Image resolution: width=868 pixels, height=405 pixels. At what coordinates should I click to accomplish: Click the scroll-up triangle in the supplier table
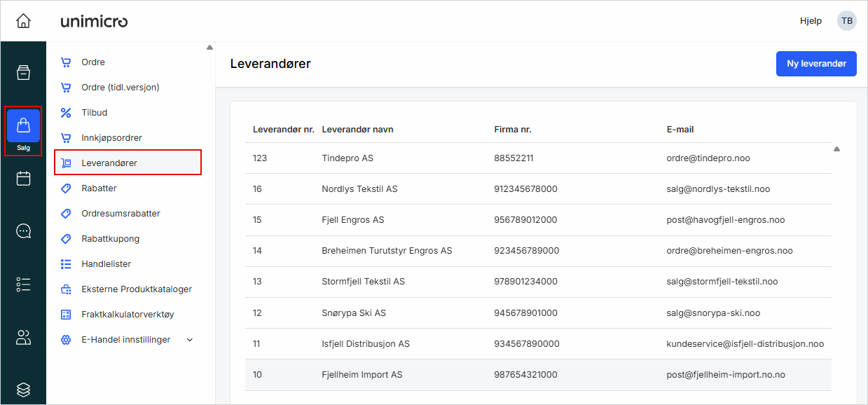(836, 149)
